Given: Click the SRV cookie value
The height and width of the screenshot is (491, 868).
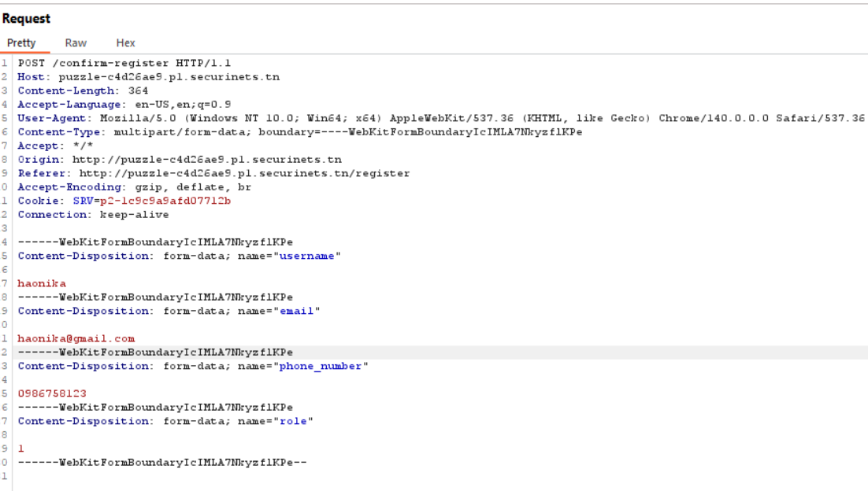Looking at the screenshot, I should [x=165, y=201].
